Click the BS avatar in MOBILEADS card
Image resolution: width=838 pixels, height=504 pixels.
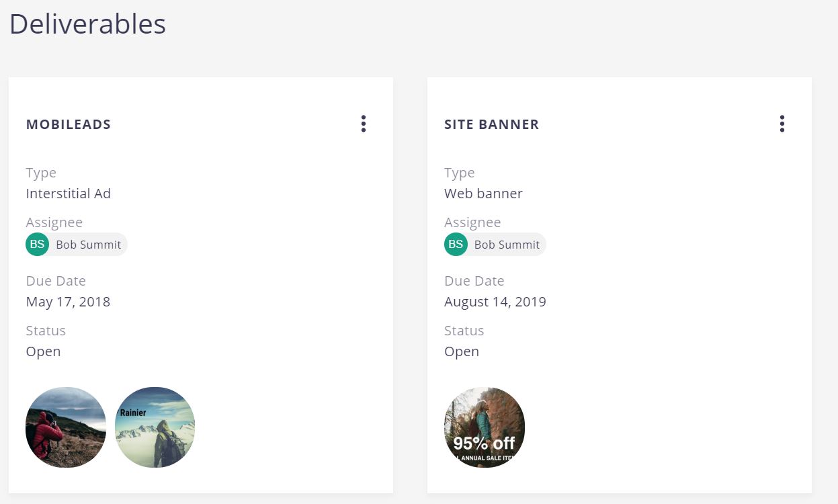click(38, 245)
